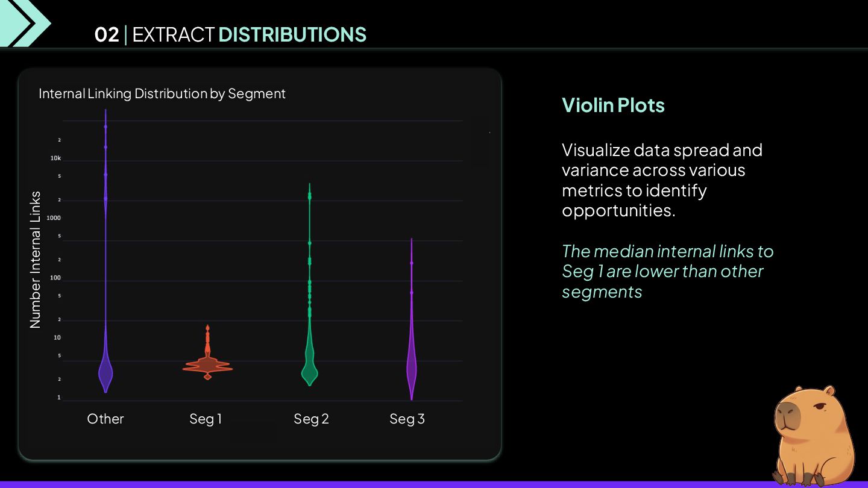The width and height of the screenshot is (868, 488).
Task: Click the 1000 y-axis tick label
Action: click(x=54, y=218)
